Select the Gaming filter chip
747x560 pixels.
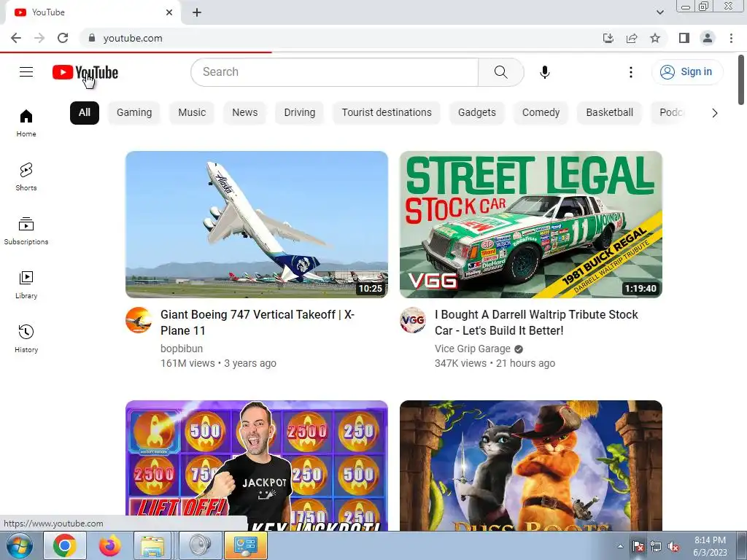pos(134,113)
